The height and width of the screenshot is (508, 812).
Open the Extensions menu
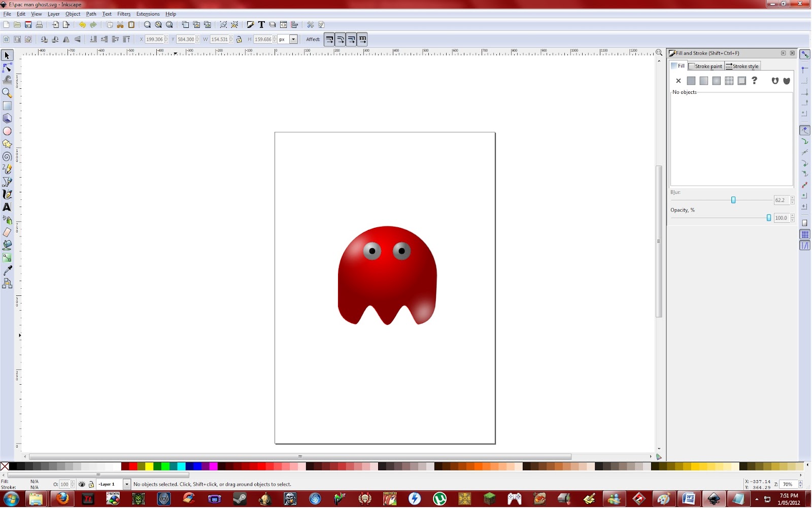[148, 14]
